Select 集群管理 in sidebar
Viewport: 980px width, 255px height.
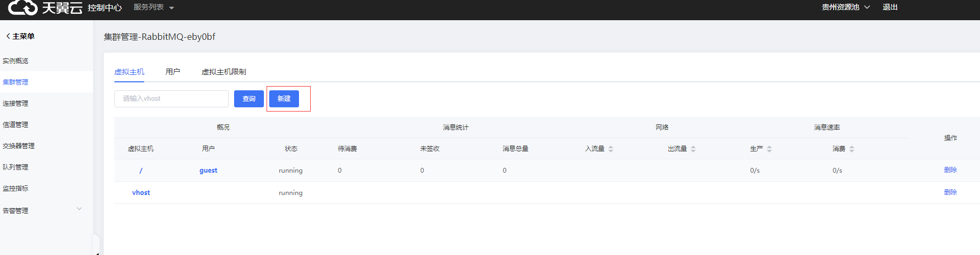tap(15, 82)
